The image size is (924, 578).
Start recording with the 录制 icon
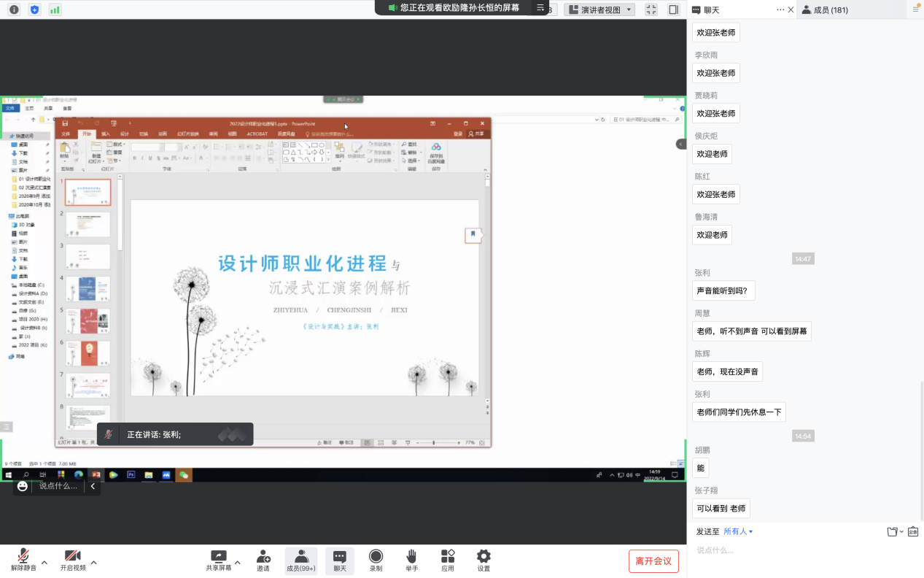click(x=376, y=560)
